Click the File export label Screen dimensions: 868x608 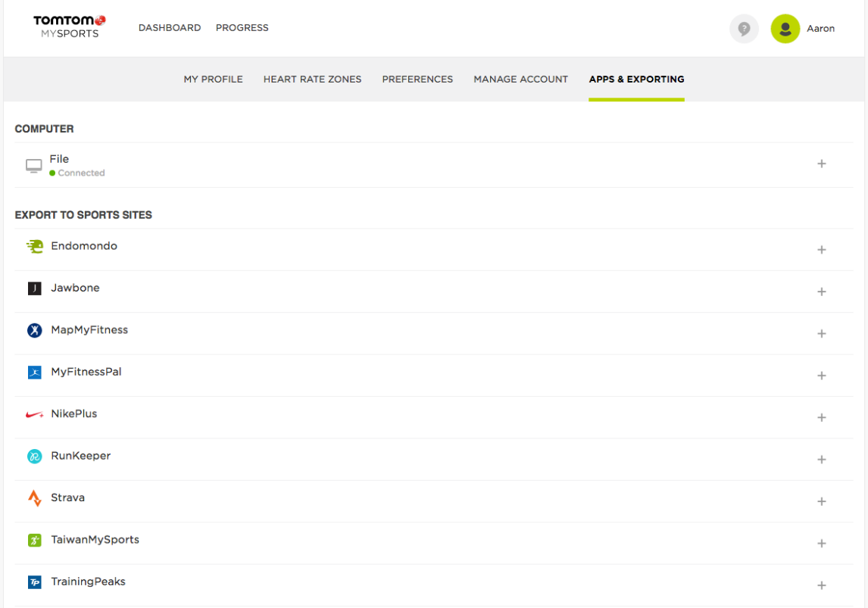[x=59, y=159]
